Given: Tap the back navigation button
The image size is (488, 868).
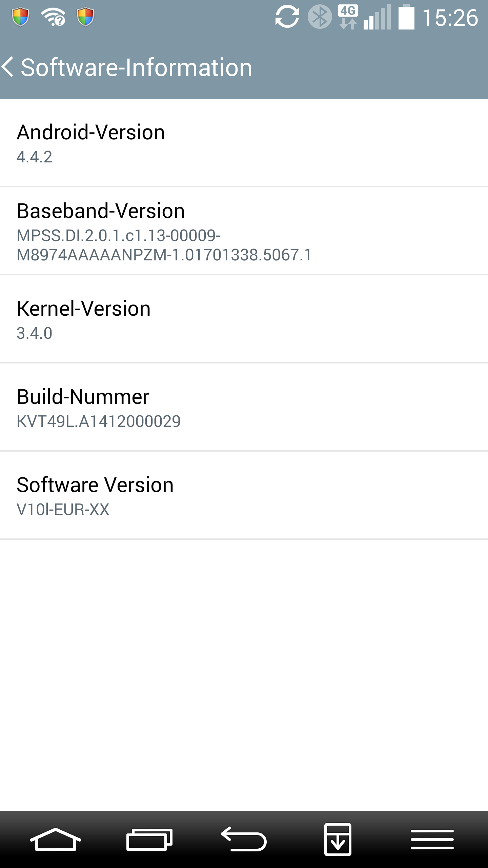Looking at the screenshot, I should tap(244, 840).
